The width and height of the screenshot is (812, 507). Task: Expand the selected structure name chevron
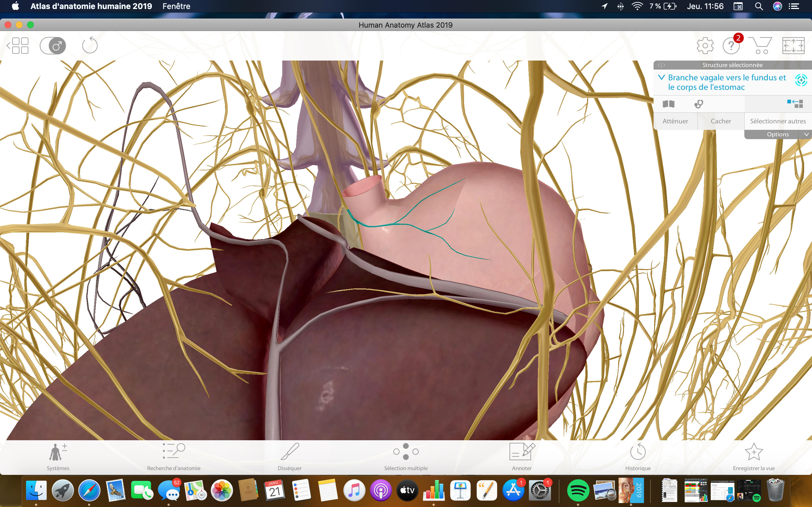(661, 77)
